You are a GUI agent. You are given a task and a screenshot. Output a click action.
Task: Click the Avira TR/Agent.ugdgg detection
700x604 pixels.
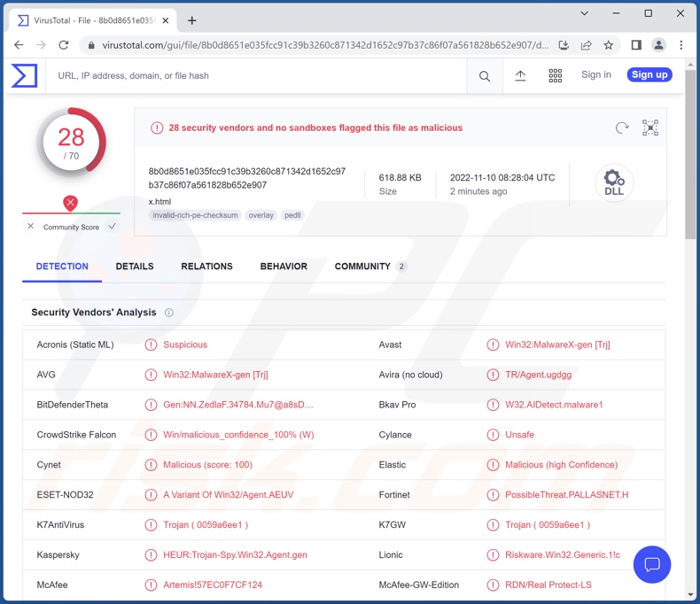[538, 375]
